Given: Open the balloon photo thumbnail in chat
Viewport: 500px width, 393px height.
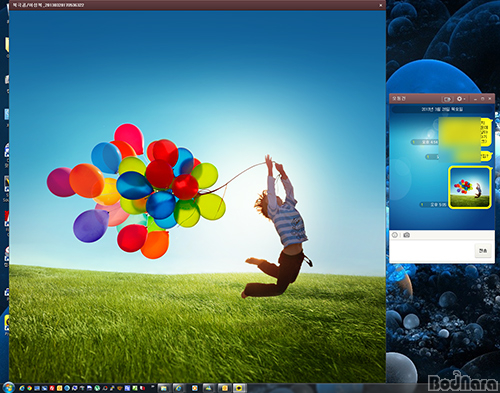Looking at the screenshot, I should (470, 187).
